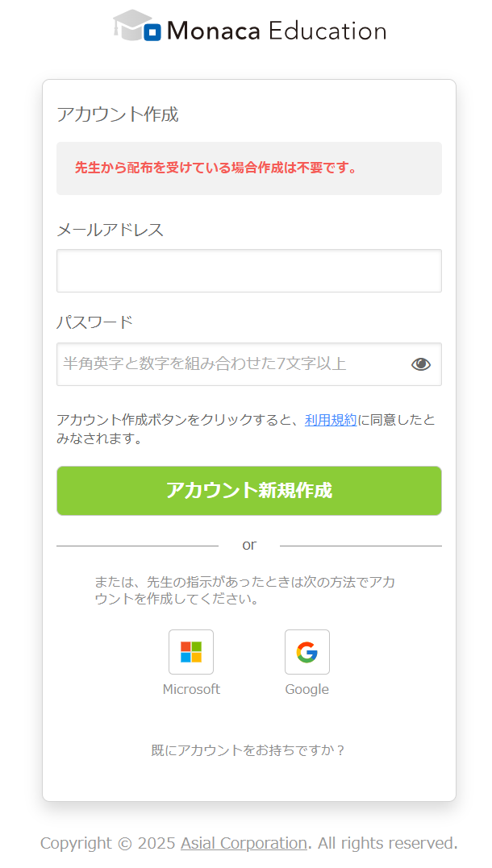492x868 pixels.
Task: Toggle password visibility with the eye icon
Action: tap(421, 364)
